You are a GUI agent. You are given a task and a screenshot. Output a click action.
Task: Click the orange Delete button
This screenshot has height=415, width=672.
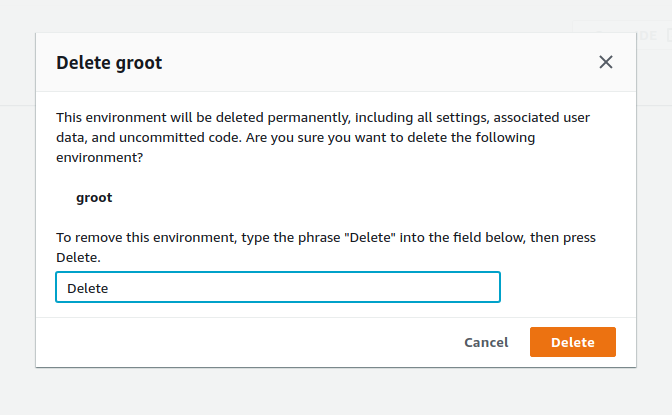pyautogui.click(x=572, y=342)
